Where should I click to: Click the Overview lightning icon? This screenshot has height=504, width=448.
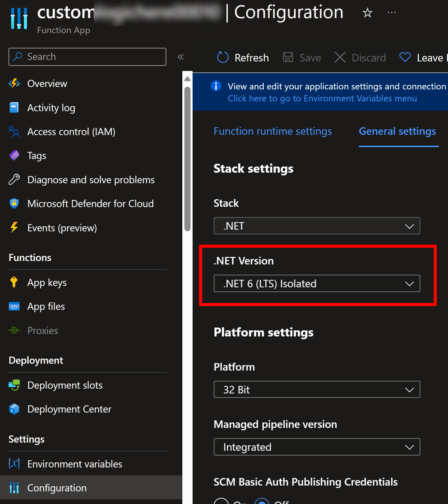click(x=14, y=83)
